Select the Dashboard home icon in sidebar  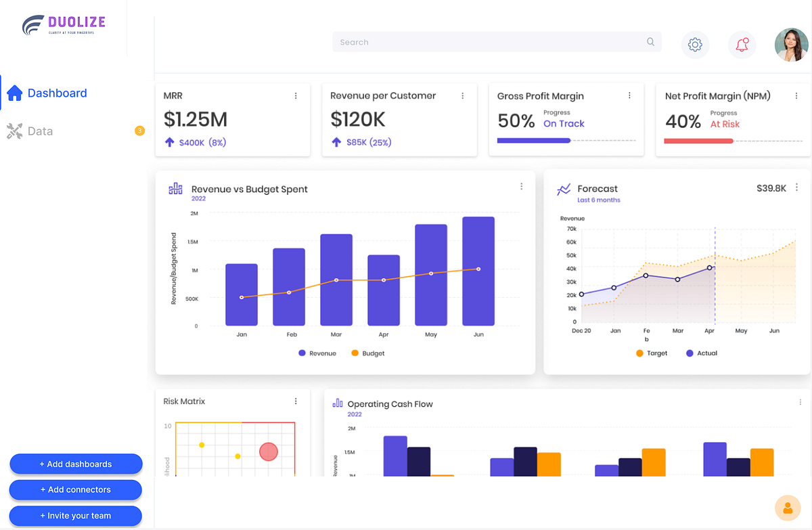[14, 93]
